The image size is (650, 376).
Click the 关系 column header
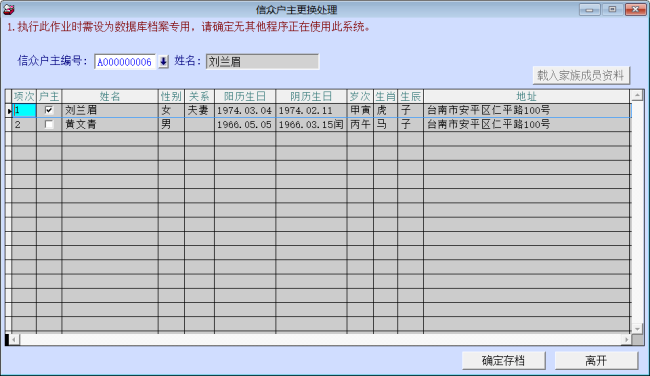pos(199,97)
